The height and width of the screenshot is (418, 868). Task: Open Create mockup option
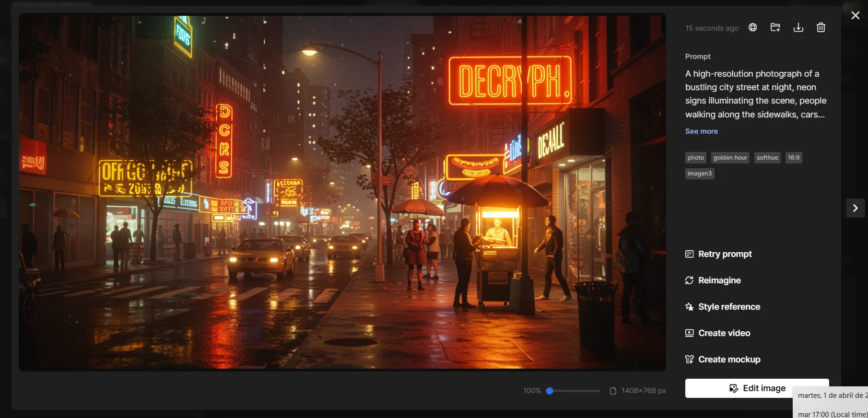[x=729, y=360]
